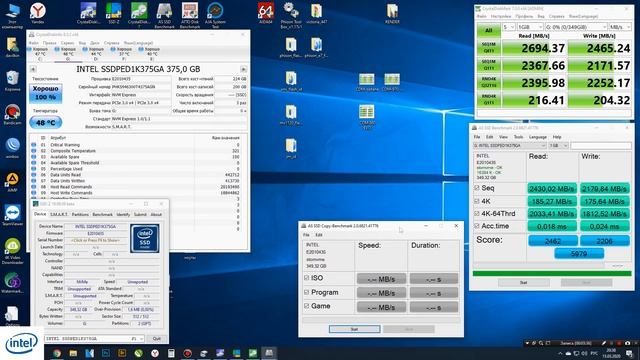Uncheck the Seq test in AS SSD Benchmark
This screenshot has width=640, height=360.
(477, 188)
